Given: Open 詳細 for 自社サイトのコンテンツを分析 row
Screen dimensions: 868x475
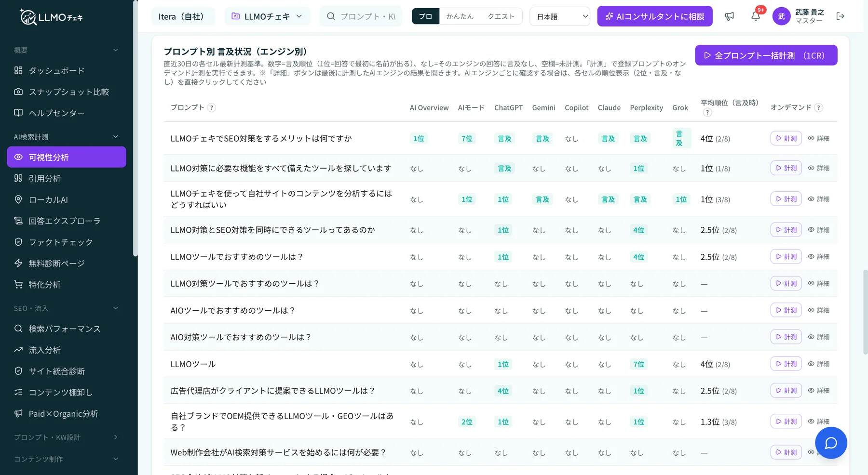Looking at the screenshot, I should (x=819, y=199).
